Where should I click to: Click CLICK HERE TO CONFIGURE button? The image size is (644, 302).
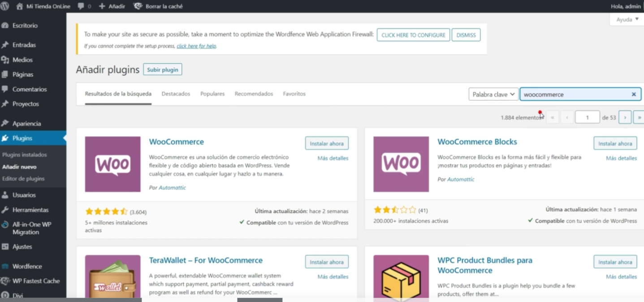(x=413, y=35)
